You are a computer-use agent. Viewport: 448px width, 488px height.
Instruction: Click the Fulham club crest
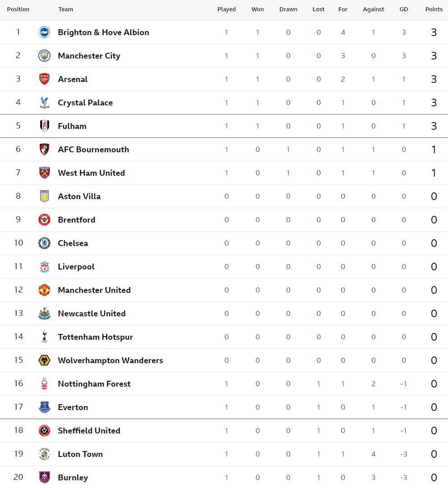(x=45, y=126)
